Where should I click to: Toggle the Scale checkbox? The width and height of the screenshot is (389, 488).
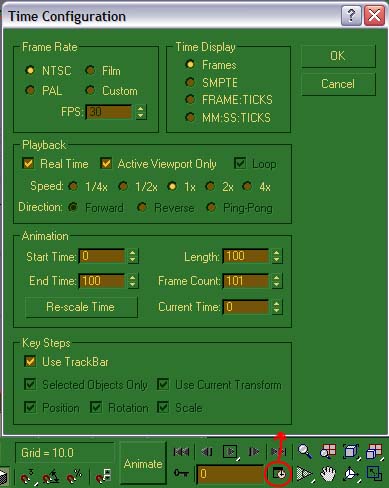163,407
